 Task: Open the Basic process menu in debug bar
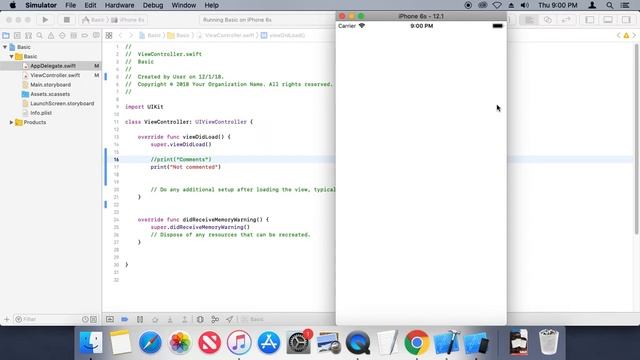[252, 319]
